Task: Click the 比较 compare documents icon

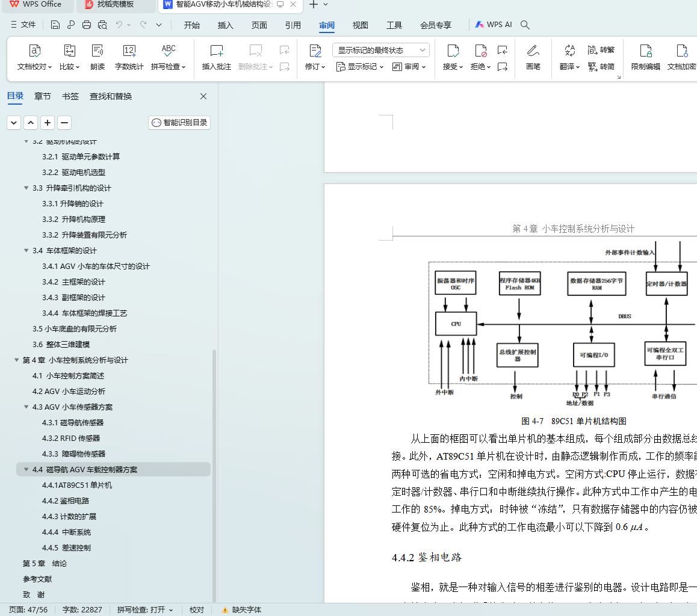Action: [x=69, y=51]
